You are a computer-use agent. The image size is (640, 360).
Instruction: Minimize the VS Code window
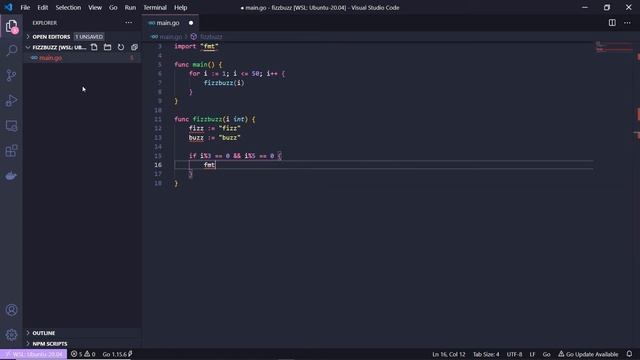585,7
